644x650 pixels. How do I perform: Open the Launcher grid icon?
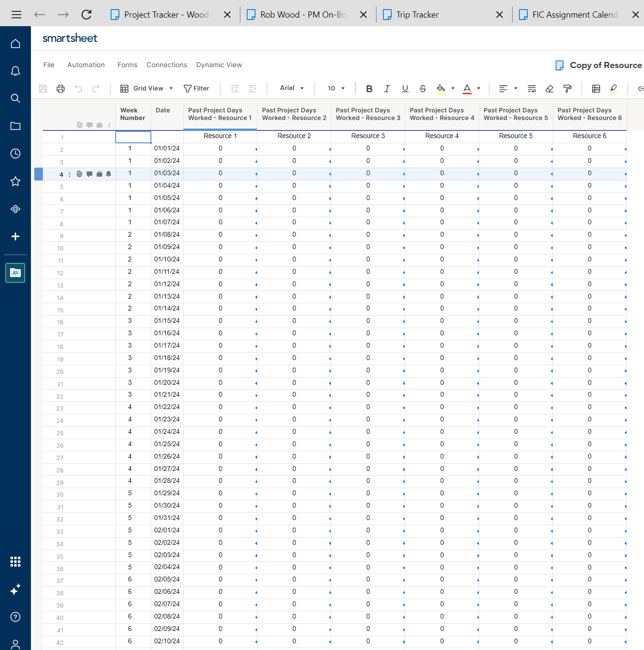point(15,562)
